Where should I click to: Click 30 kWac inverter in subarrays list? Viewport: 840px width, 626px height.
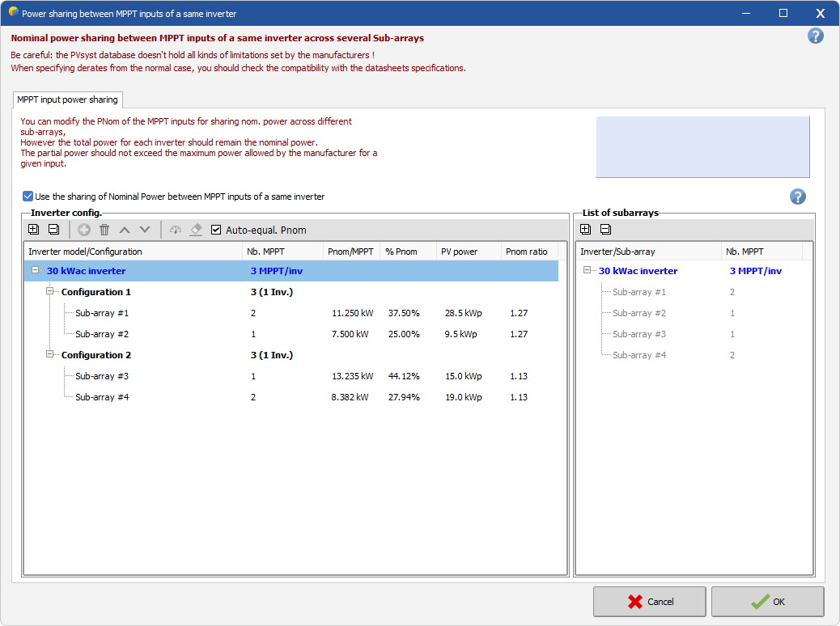[638, 271]
